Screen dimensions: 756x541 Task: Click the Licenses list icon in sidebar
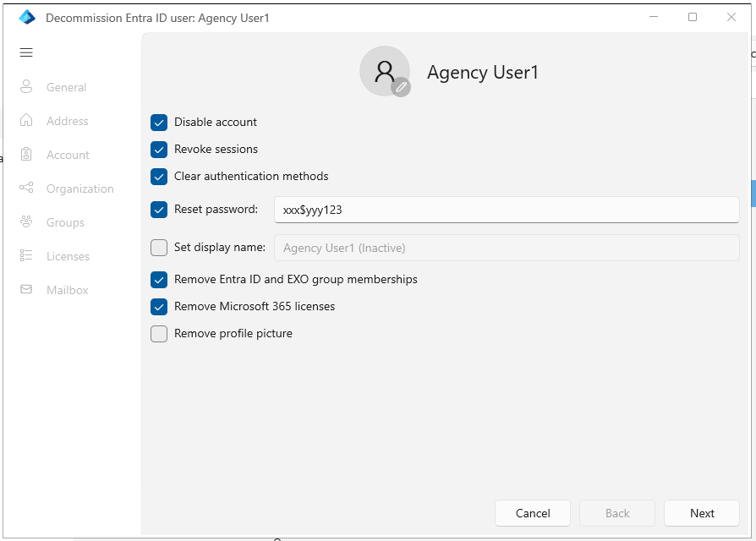(26, 256)
